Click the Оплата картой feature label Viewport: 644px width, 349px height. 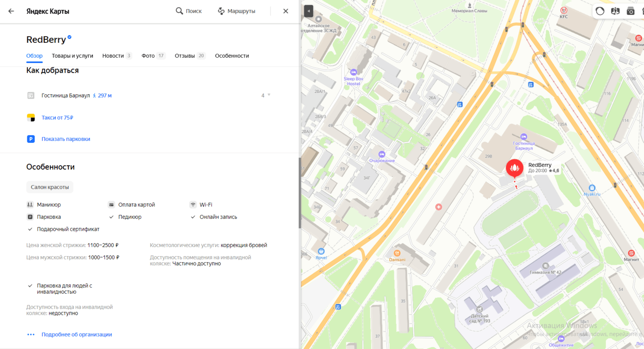(136, 205)
